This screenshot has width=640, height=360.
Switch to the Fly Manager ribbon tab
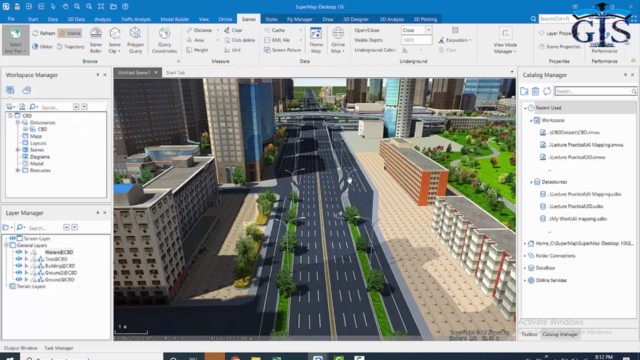click(299, 19)
